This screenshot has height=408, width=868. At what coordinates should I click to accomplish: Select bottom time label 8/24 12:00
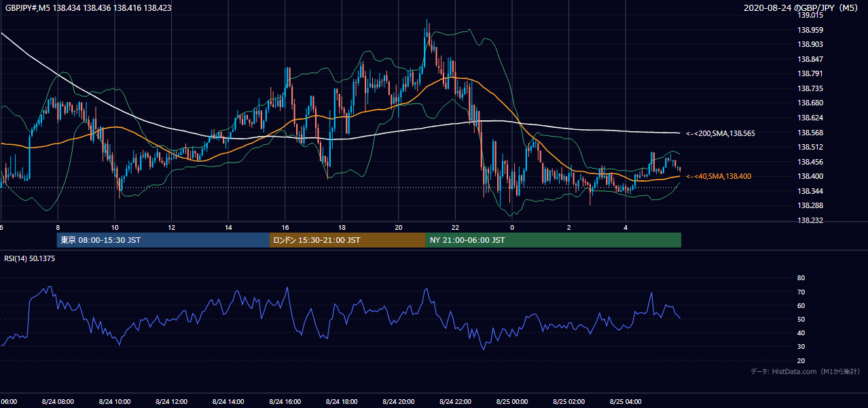(172, 402)
